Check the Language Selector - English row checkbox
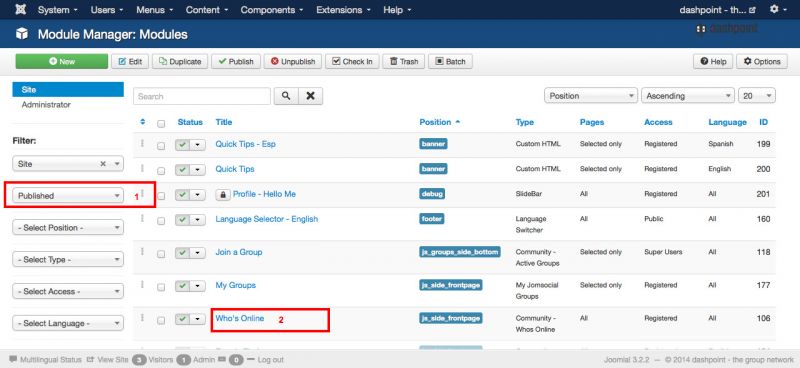 pyautogui.click(x=161, y=221)
